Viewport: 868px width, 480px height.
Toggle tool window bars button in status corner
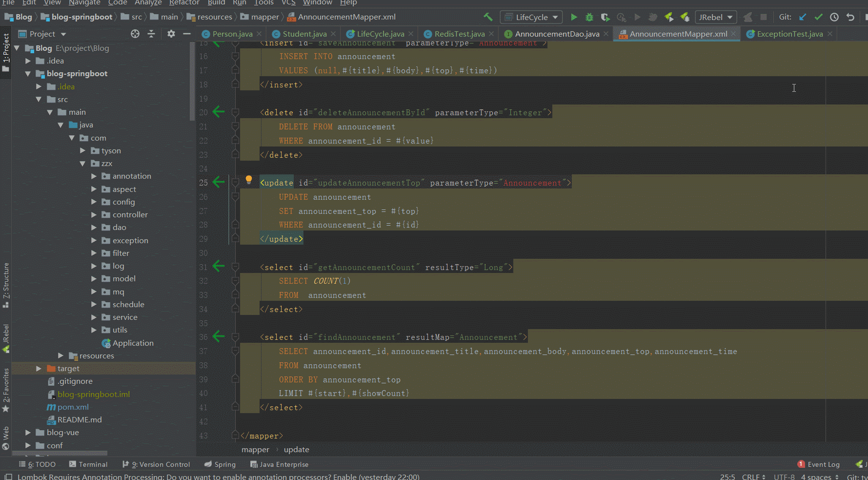[x=8, y=477]
